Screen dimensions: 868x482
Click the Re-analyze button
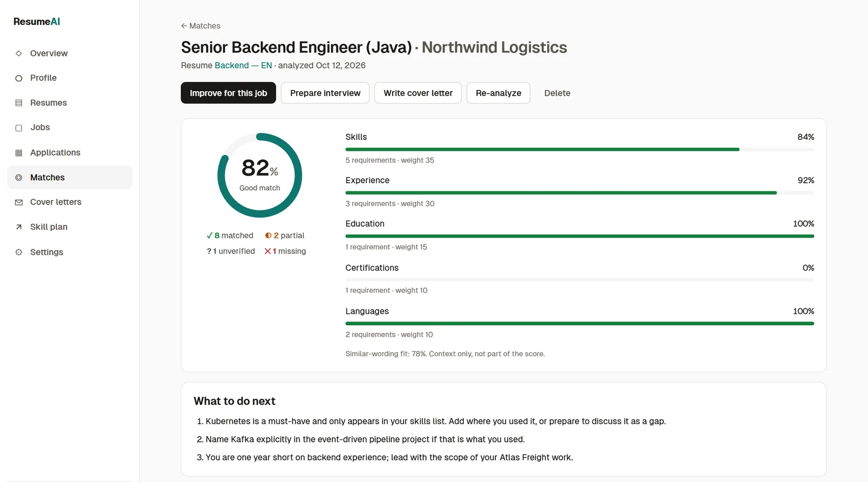click(499, 93)
